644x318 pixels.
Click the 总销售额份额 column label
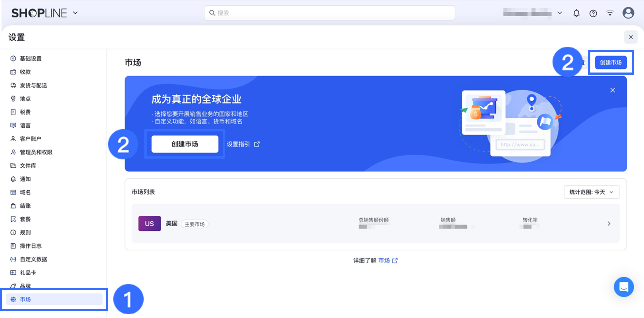pos(374,220)
